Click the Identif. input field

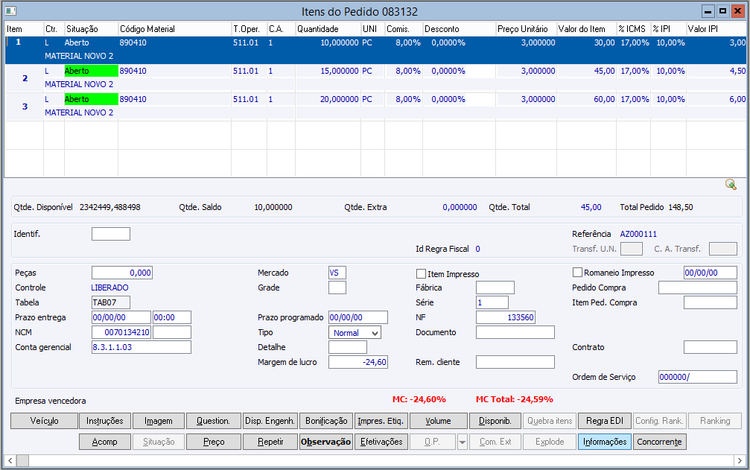coord(110,234)
